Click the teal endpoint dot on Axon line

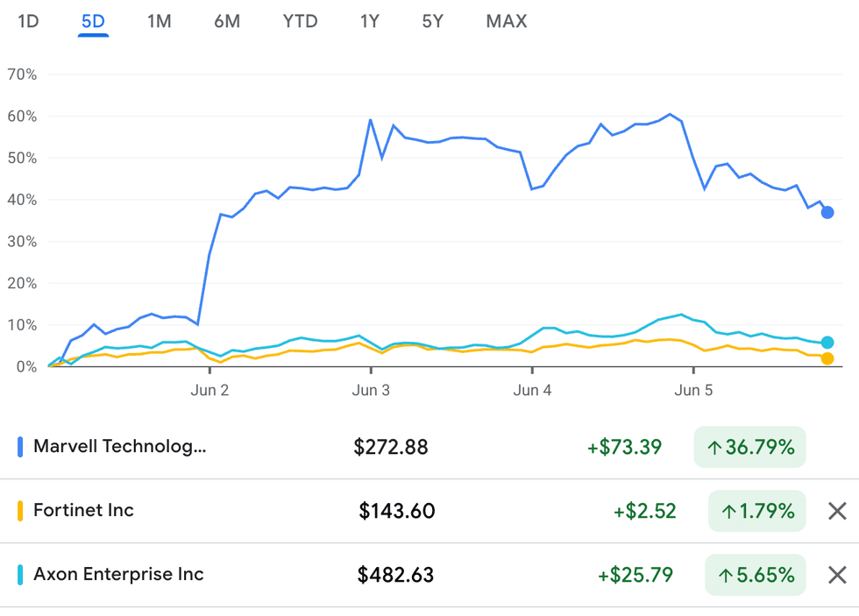(827, 343)
